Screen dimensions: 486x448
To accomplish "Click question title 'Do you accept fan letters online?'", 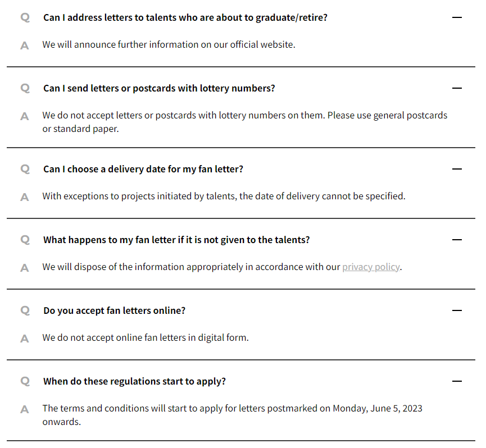I will (x=115, y=310).
